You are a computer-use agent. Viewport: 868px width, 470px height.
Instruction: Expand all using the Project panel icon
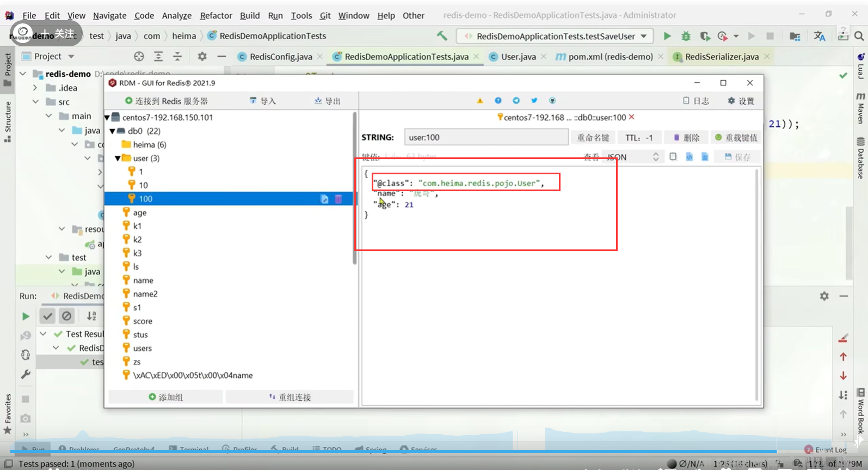[x=158, y=56]
